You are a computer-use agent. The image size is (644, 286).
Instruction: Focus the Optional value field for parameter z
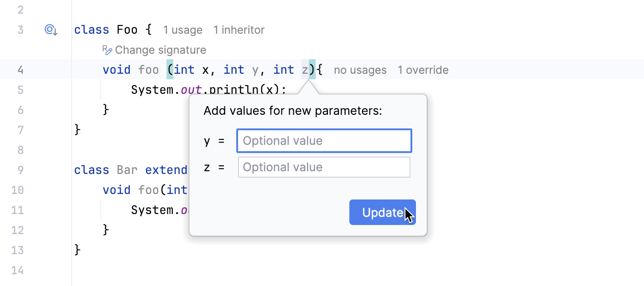[x=324, y=167]
